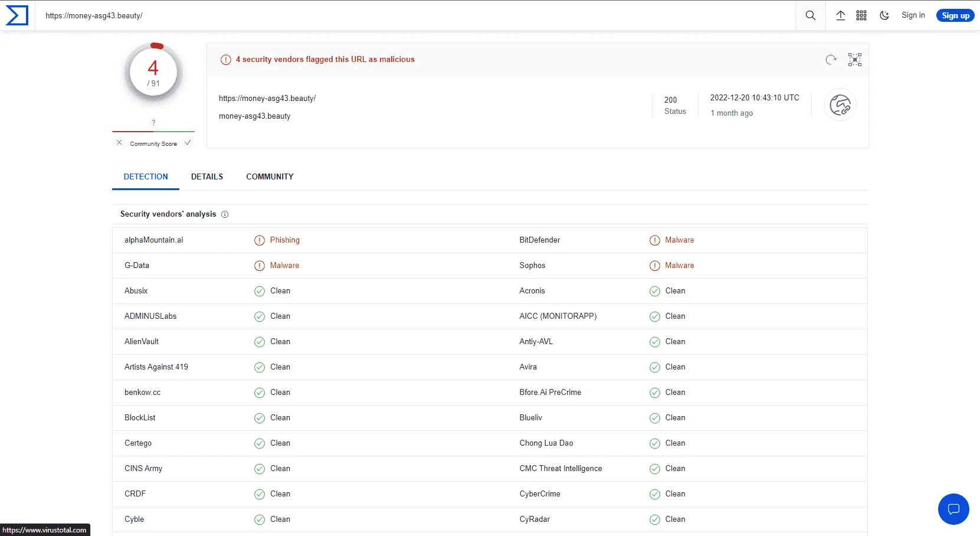Click ADMINUSLabs Clean check icon
The height and width of the screenshot is (536, 980).
click(x=260, y=316)
